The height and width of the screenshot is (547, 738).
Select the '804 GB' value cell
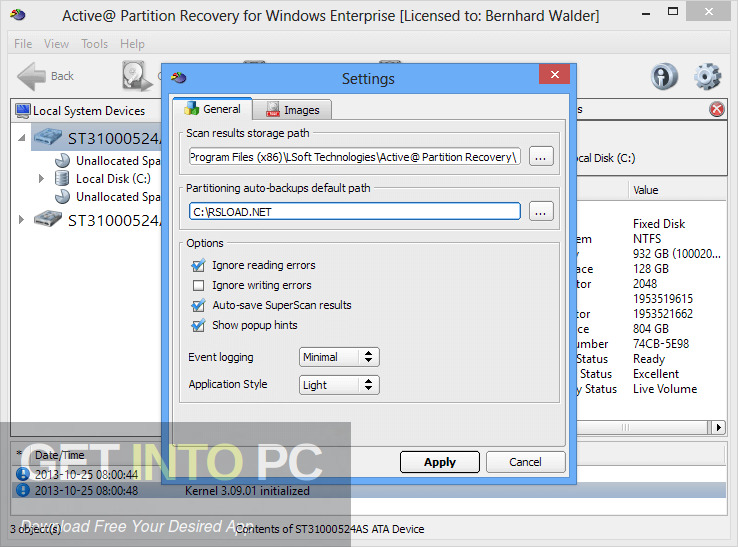click(651, 329)
